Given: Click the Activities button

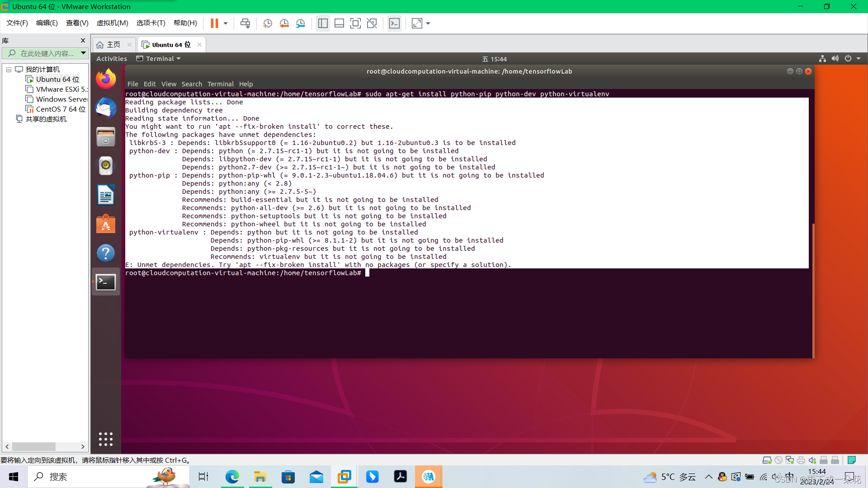Looking at the screenshot, I should coord(111,59).
